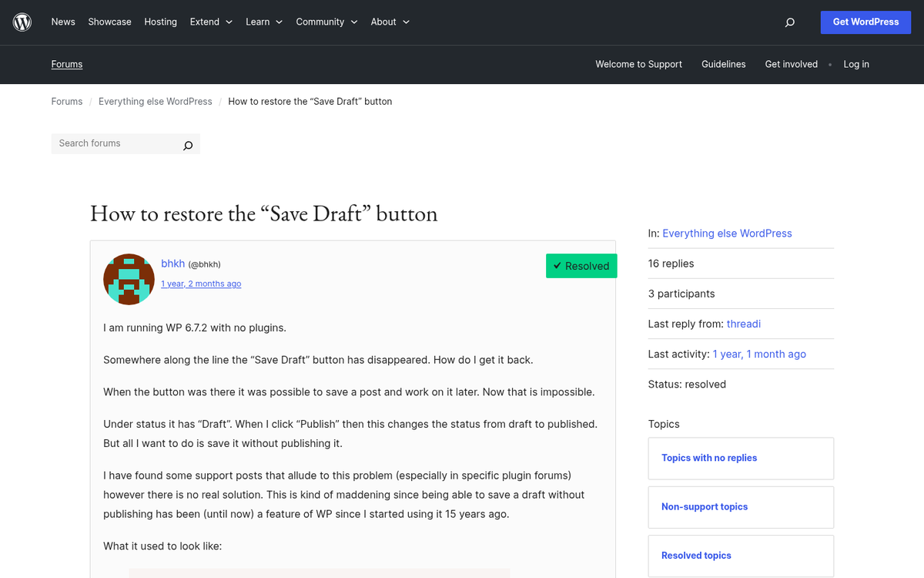The width and height of the screenshot is (924, 578).
Task: Go to the Hosting menu item
Action: 160,22
